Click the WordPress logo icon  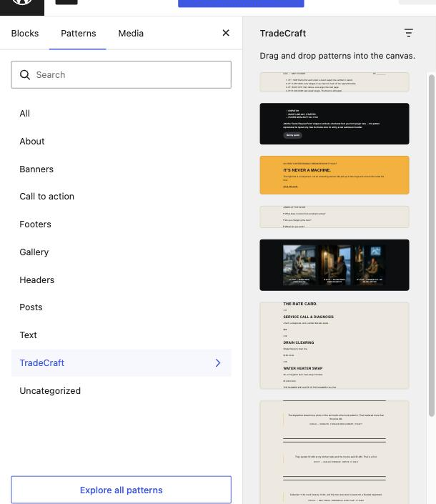(22, 3)
